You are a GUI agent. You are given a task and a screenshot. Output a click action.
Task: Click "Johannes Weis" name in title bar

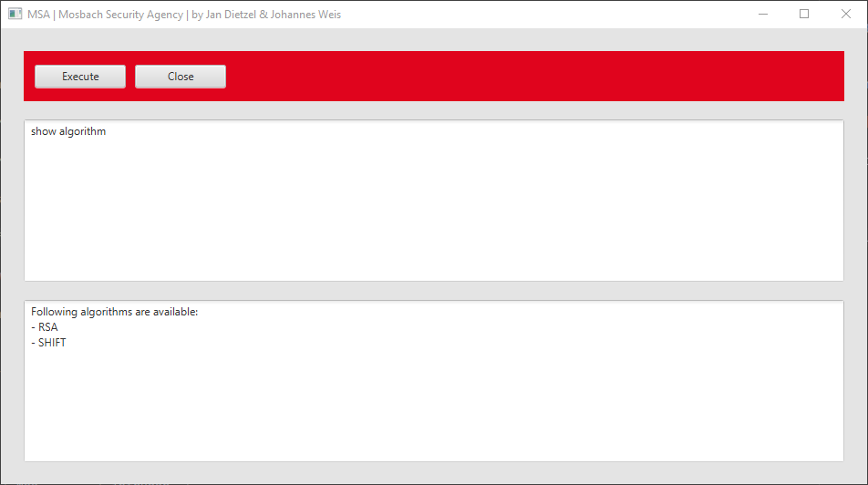pyautogui.click(x=305, y=15)
